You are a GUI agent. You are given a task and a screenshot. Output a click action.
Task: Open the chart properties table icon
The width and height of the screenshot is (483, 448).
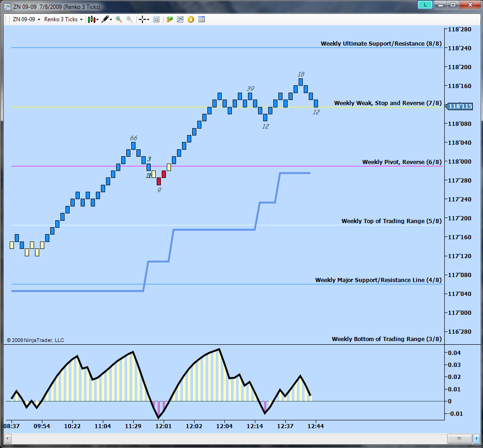(x=201, y=19)
